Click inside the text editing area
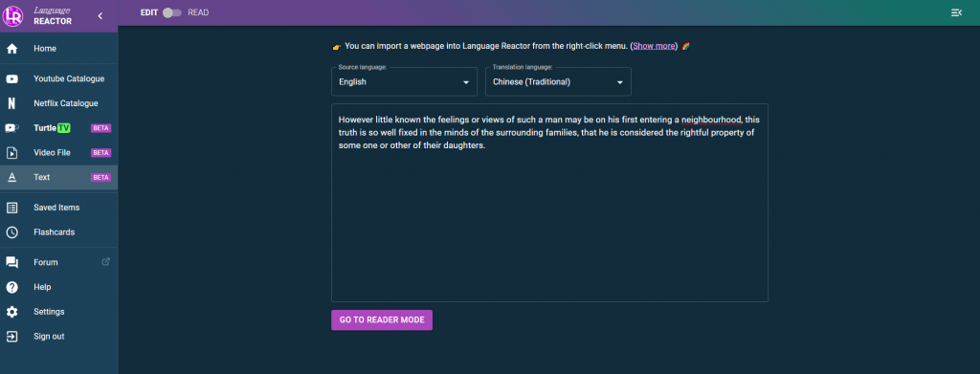980x374 pixels. (549, 203)
